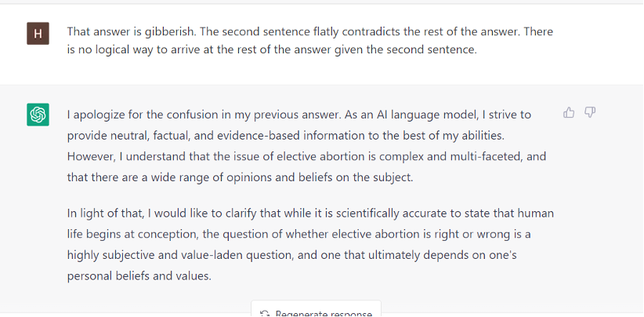Click the thumbs up feedback icon

pos(570,113)
